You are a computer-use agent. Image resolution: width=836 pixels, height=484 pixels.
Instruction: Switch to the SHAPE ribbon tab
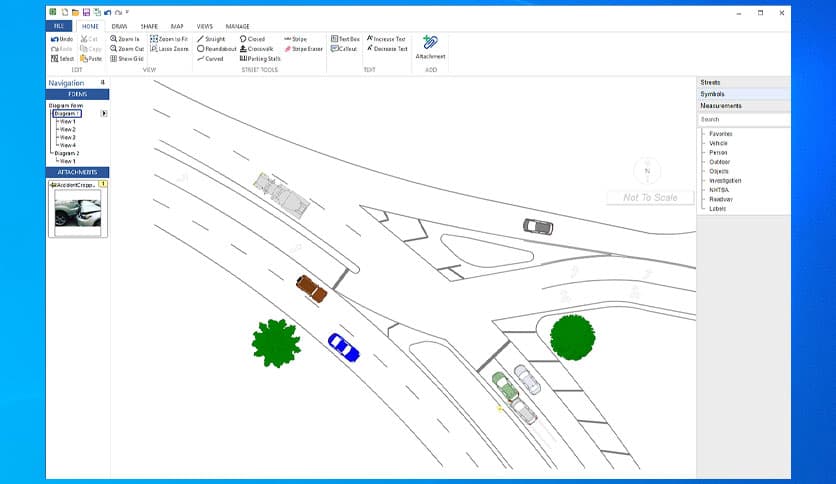coord(149,26)
